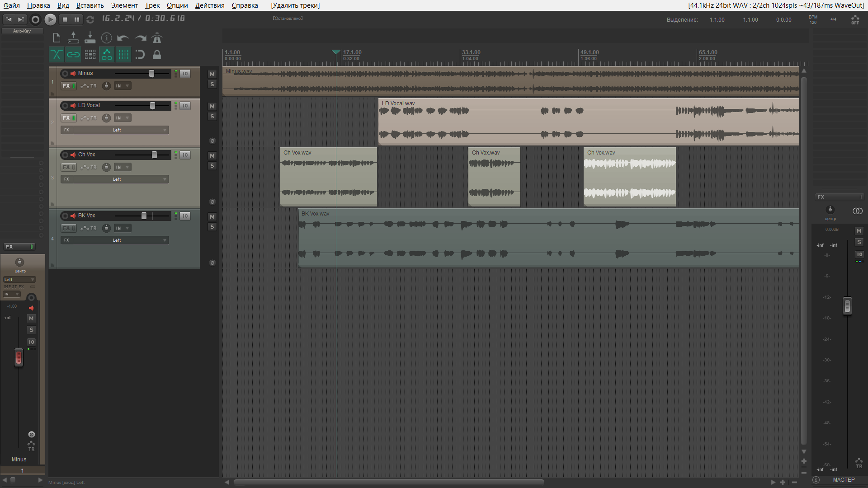Click the Ch Vox volume fader

[154, 155]
